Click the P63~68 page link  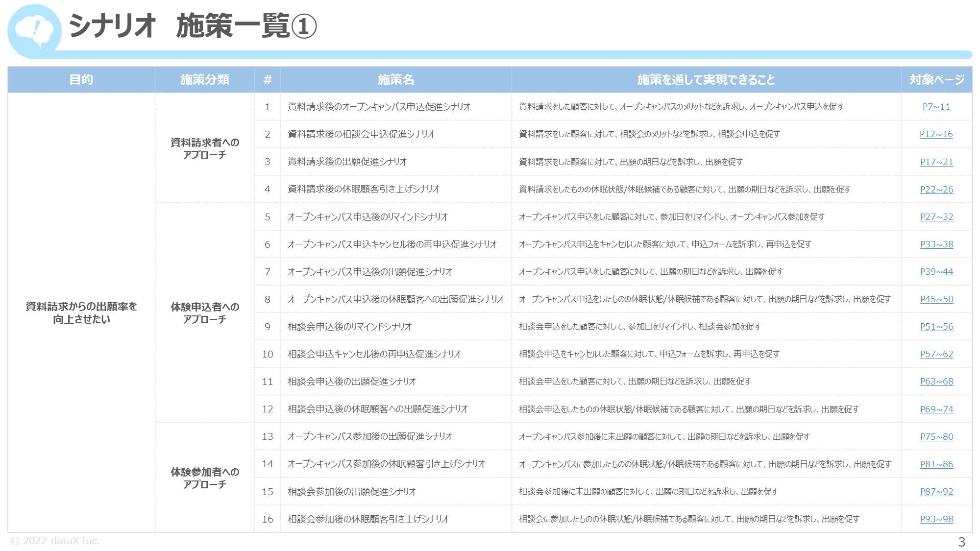click(x=936, y=381)
